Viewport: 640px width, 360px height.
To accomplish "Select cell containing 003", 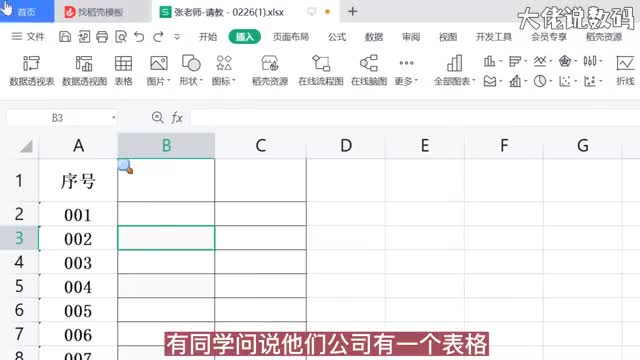I will point(78,262).
